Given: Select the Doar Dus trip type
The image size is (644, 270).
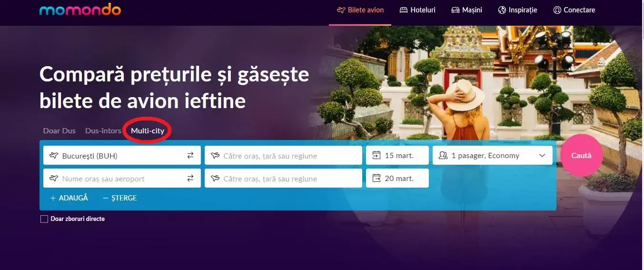Looking at the screenshot, I should tap(59, 131).
